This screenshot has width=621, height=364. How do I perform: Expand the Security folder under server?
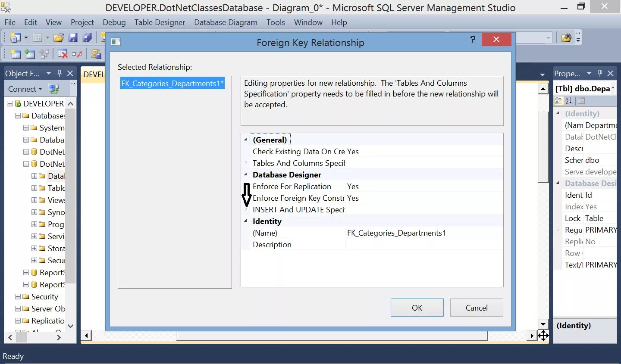point(18,296)
